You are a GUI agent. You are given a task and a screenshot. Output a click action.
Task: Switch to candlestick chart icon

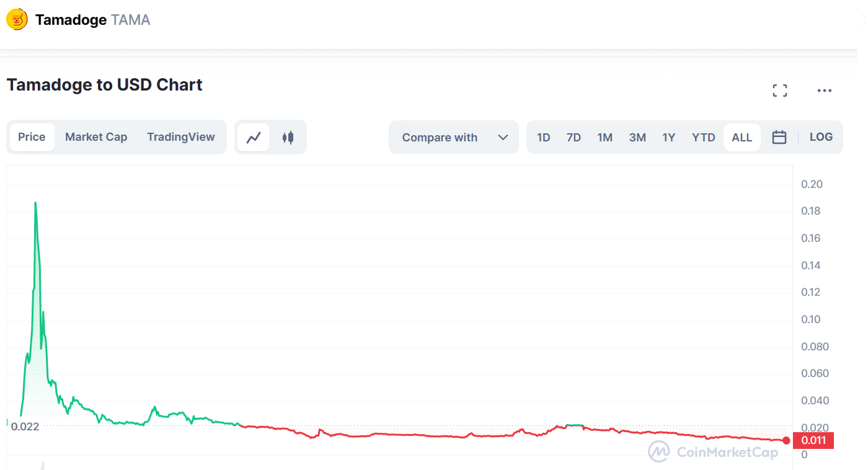point(288,137)
